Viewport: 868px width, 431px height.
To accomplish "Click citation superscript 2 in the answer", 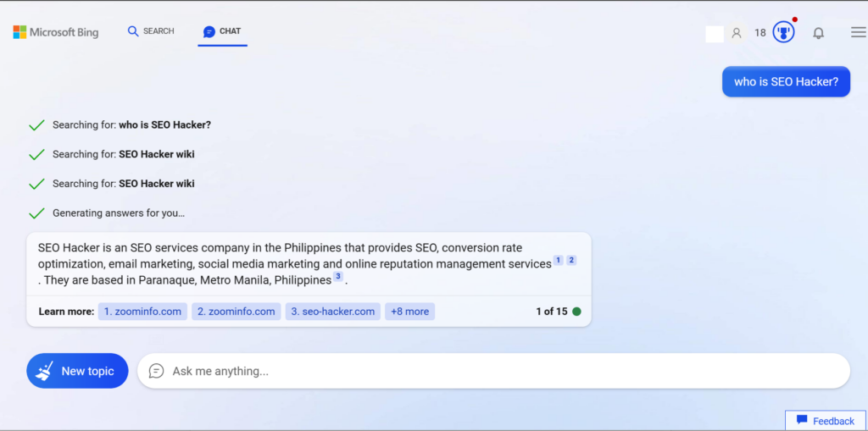I will tap(571, 260).
